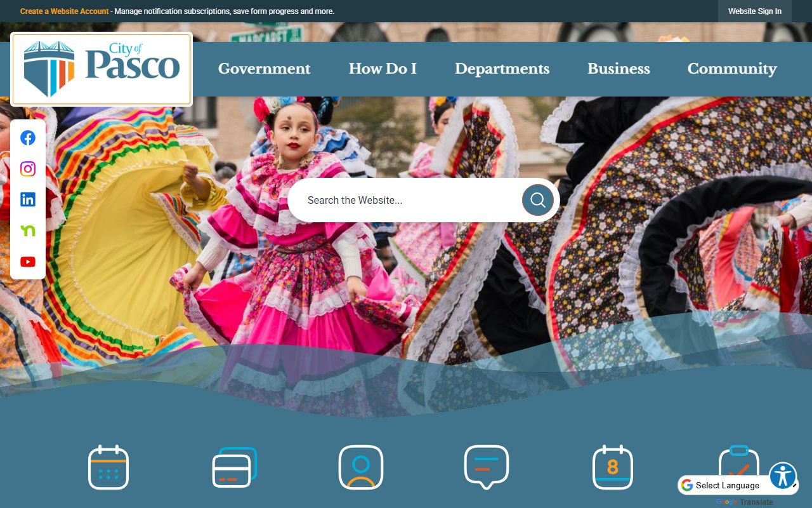This screenshot has height=508, width=812.
Task: Open the clipboard checkmark icon
Action: coord(738,467)
